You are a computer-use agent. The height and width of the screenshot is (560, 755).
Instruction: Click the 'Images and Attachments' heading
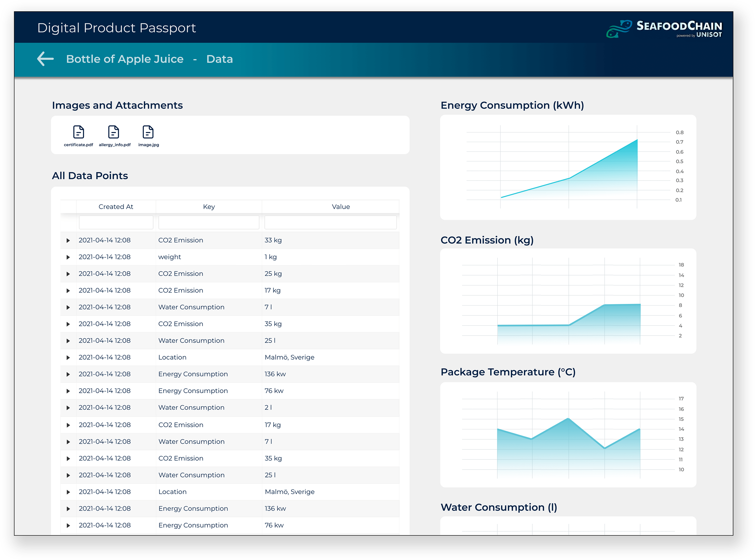pyautogui.click(x=117, y=105)
